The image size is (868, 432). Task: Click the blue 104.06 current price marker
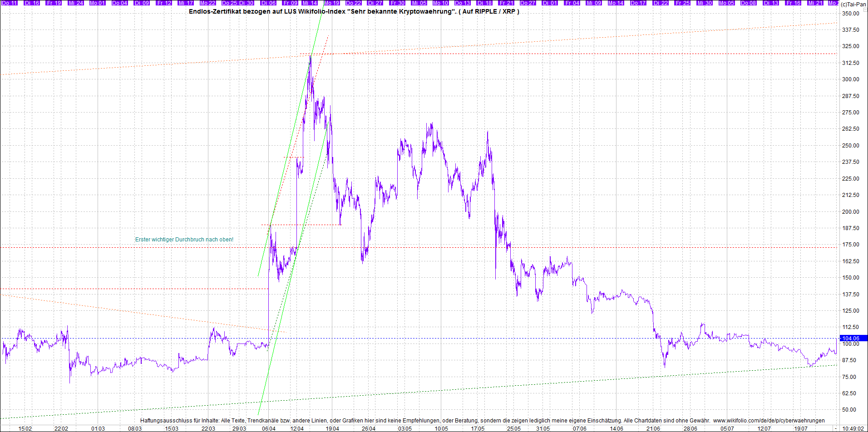tap(852, 338)
